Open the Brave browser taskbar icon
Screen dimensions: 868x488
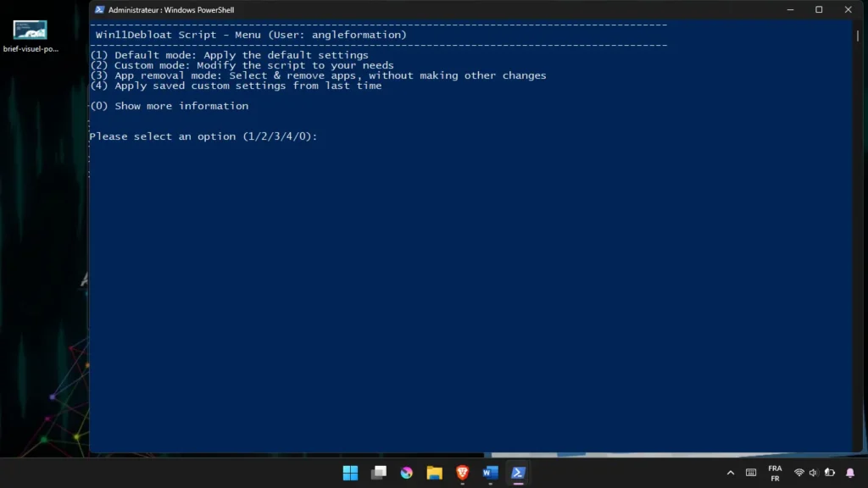pos(462,473)
